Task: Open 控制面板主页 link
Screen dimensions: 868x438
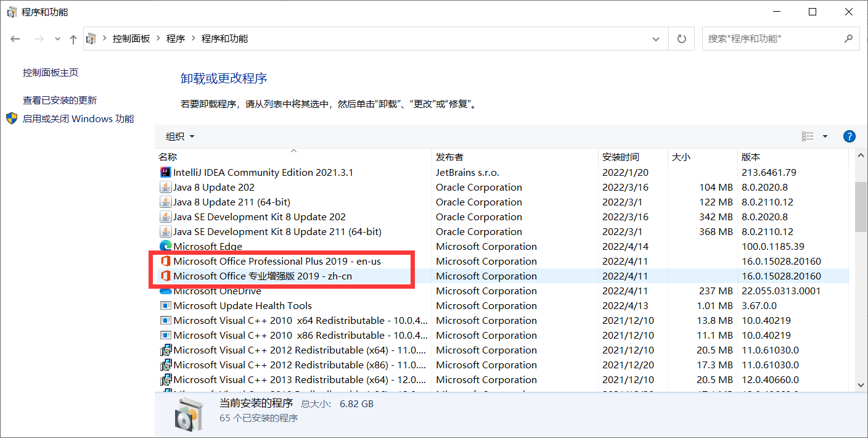Action: coord(51,73)
